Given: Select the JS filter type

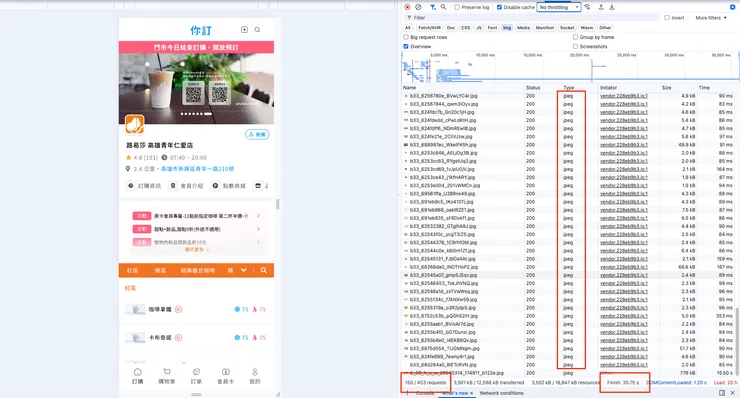Looking at the screenshot, I should 479,27.
